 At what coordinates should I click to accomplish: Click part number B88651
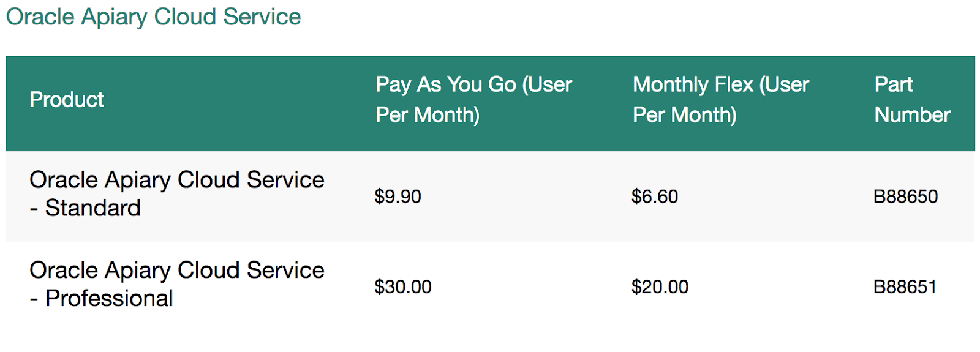905,286
